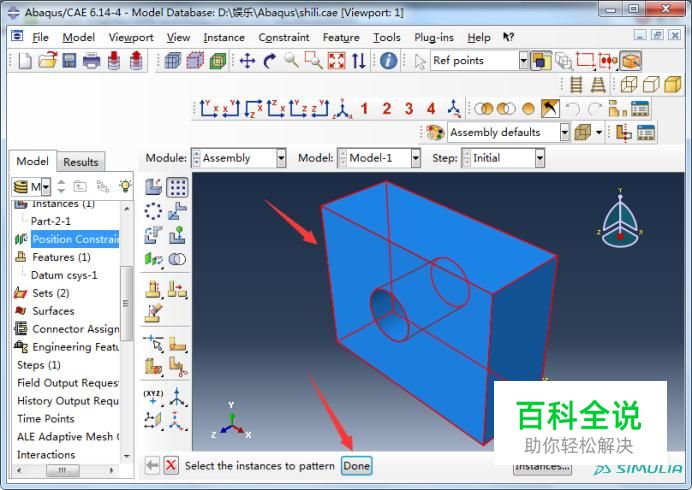The width and height of the screenshot is (692, 490).
Task: Select the Pan View tool
Action: pyautogui.click(x=247, y=60)
